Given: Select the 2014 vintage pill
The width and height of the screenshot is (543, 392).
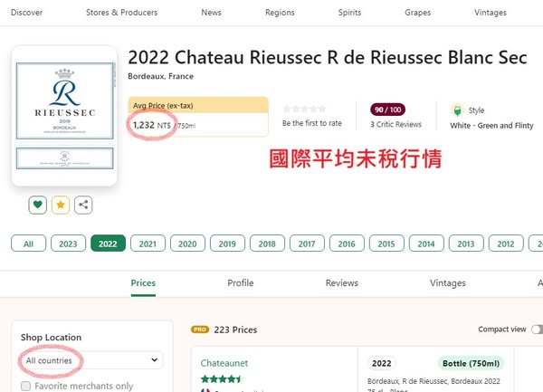Looking at the screenshot, I should [426, 244].
